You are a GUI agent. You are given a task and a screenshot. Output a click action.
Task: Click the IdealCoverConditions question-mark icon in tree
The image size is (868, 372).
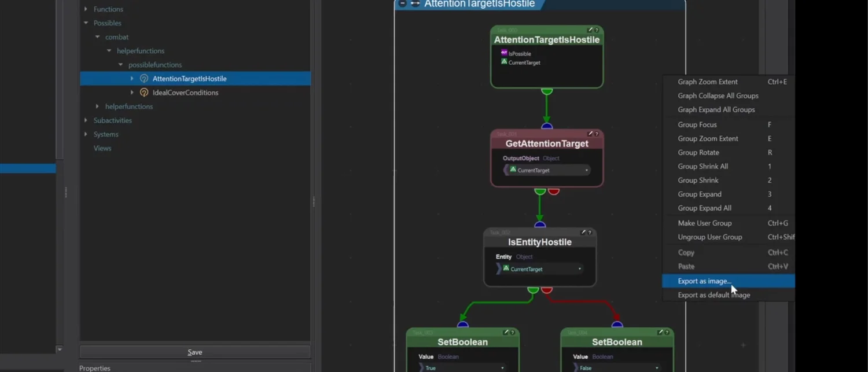point(144,93)
